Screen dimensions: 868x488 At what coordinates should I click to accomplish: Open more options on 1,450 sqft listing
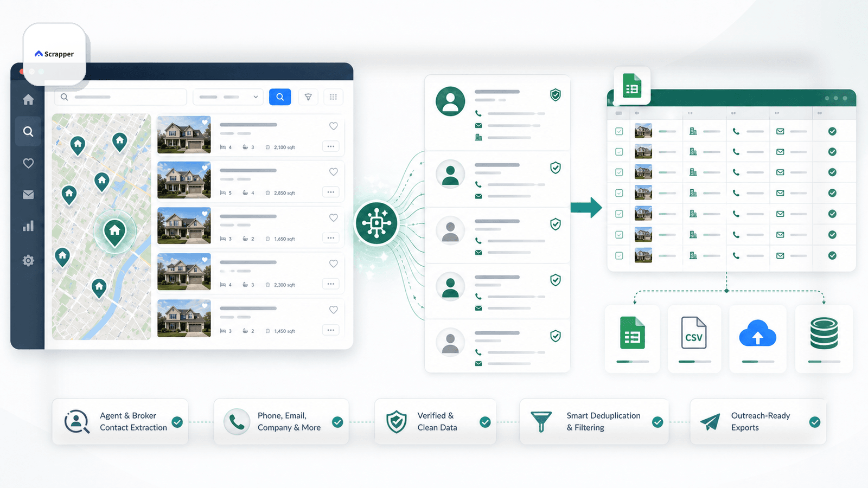point(331,330)
